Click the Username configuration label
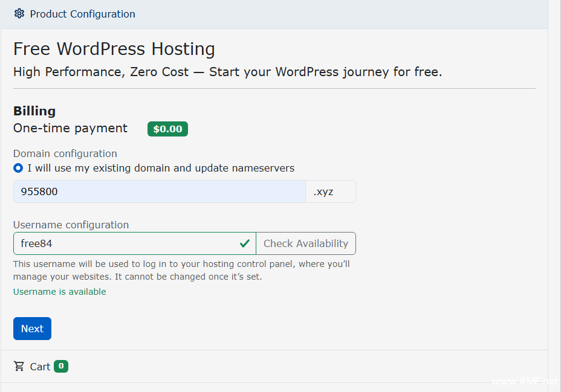Screen dimensions: 561x392 tap(71, 225)
